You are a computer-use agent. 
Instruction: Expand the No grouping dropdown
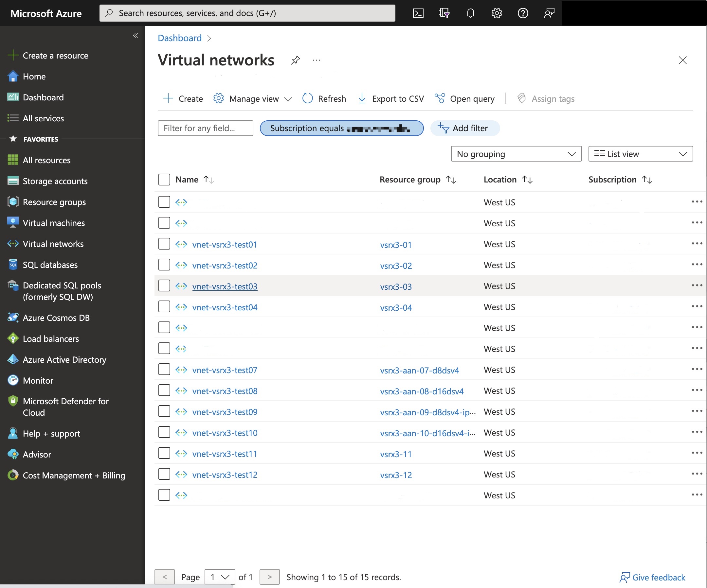(516, 154)
